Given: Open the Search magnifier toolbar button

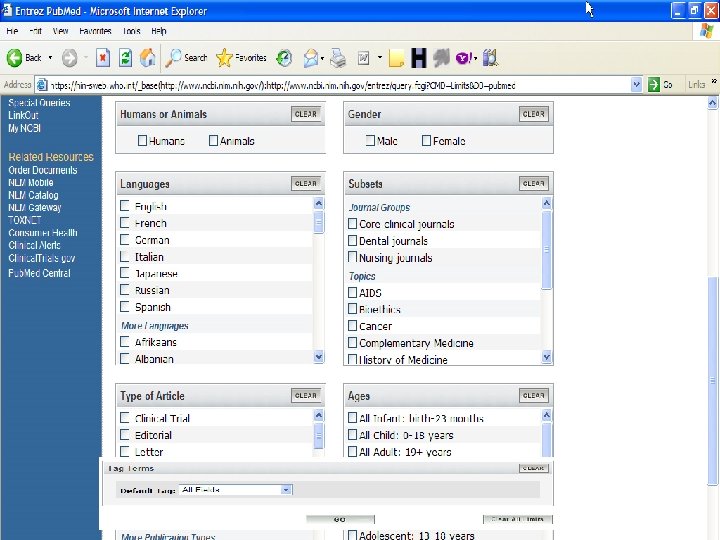Looking at the screenshot, I should coord(187,58).
